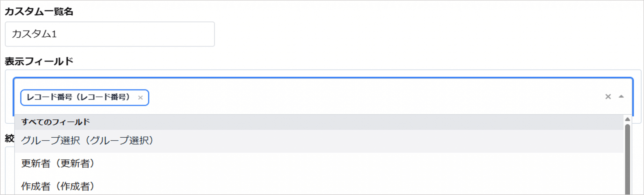The width and height of the screenshot is (644, 195).
Task: Click the カスタム一覧名 heading label
Action: click(39, 12)
